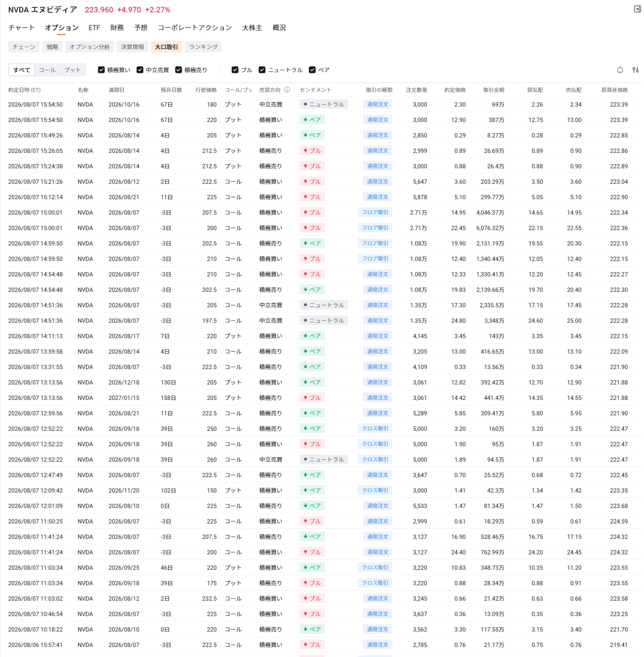644x657 pixels.
Task: Toggle the ニュートラル sentiment checkbox
Action: (x=262, y=70)
